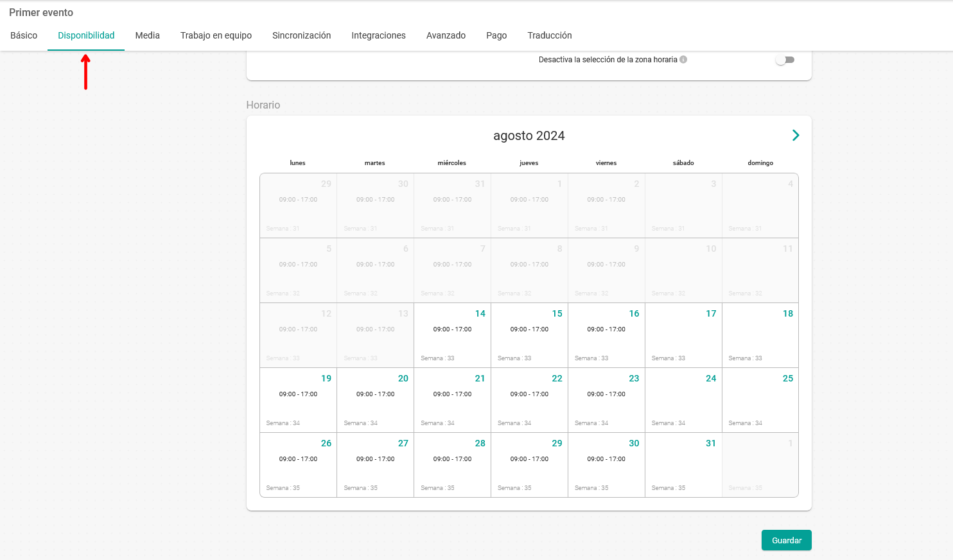Viewport: 953px width, 560px height.
Task: Select Monday August 19 cell
Action: click(x=298, y=400)
